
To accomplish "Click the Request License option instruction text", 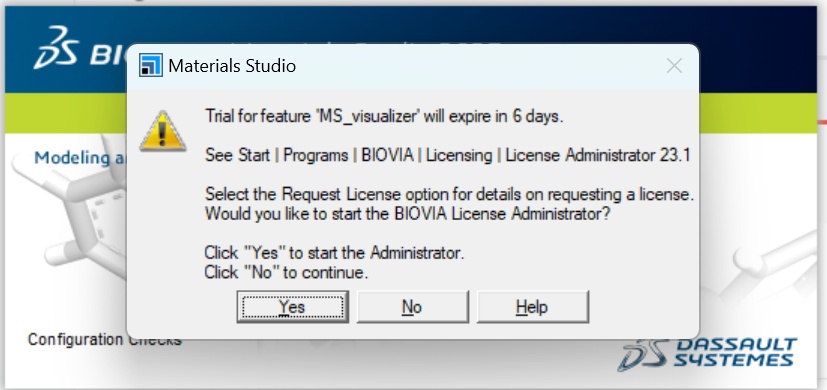I will (x=449, y=194).
